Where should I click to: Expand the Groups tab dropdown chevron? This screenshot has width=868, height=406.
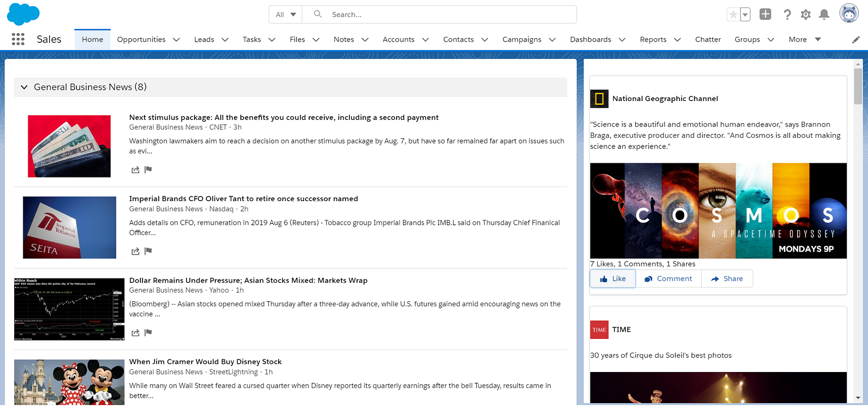[x=771, y=40]
